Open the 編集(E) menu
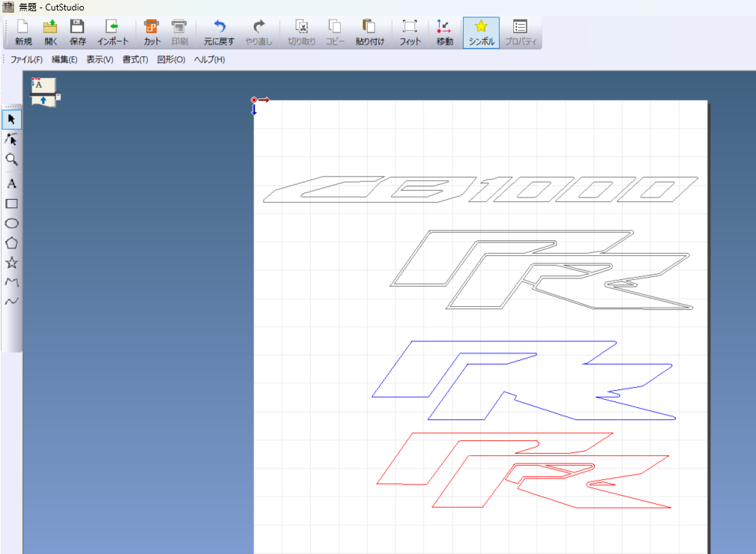756x554 pixels. (64, 60)
